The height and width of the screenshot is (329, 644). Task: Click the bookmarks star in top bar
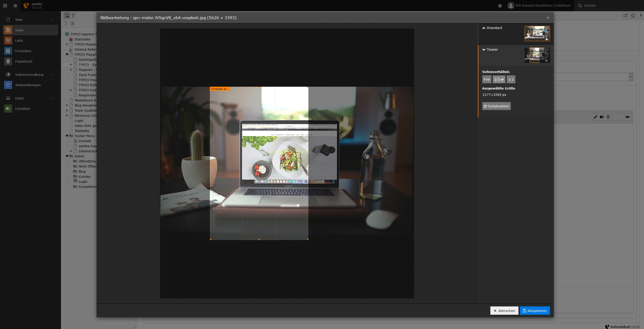[x=500, y=6]
